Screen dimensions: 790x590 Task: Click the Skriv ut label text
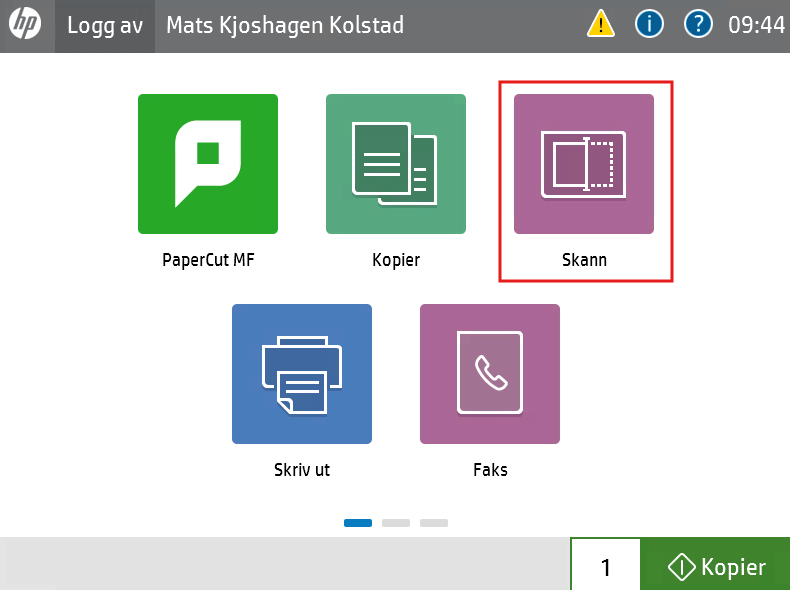[302, 470]
